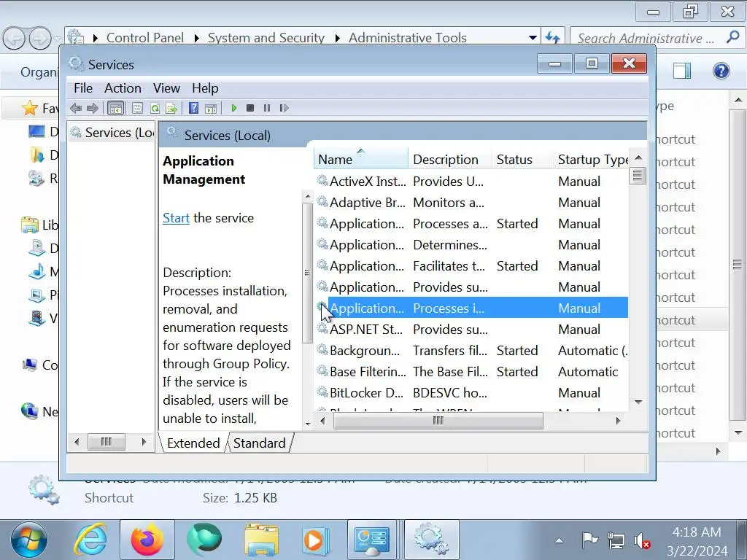Click the Action Center flag tray icon
Viewport: 747px width, 560px height.
coord(589,540)
